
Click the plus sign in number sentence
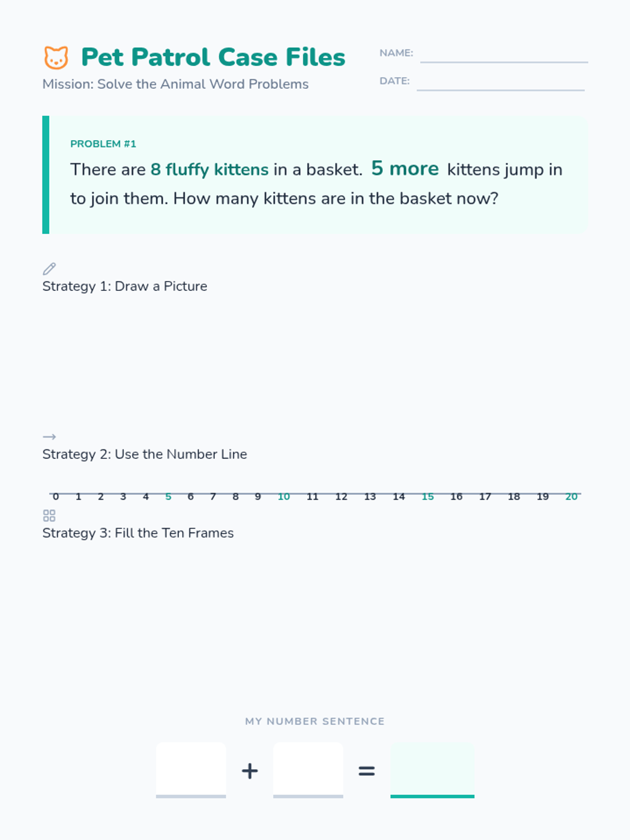(x=250, y=771)
